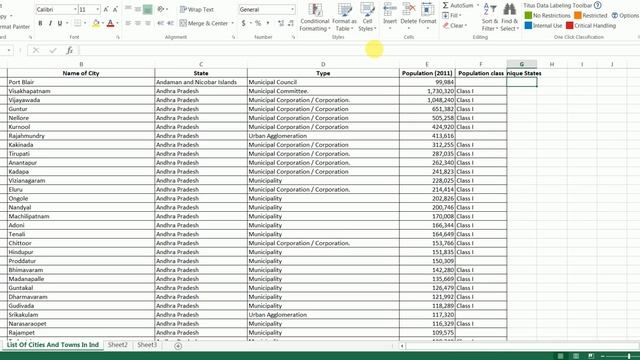Open Find & Select
The image size is (640, 360).
pos(509,17)
